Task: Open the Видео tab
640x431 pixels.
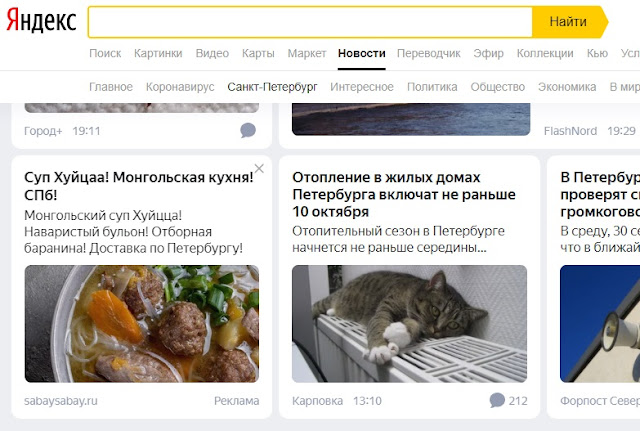Action: [x=212, y=53]
